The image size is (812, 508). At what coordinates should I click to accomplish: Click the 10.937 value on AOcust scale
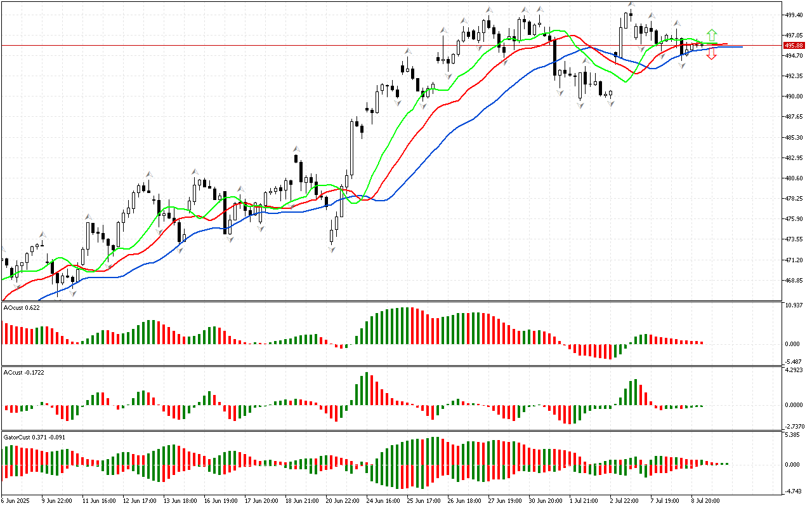[794, 305]
